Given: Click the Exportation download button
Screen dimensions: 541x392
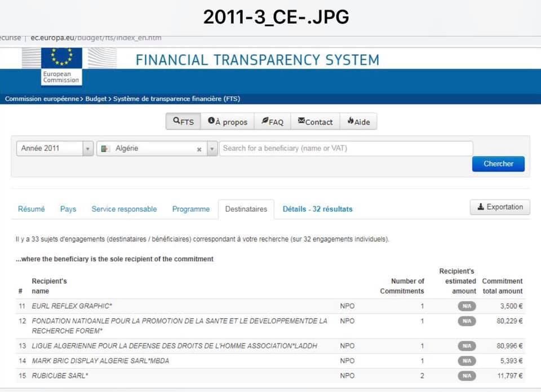Looking at the screenshot, I should coord(500,207).
